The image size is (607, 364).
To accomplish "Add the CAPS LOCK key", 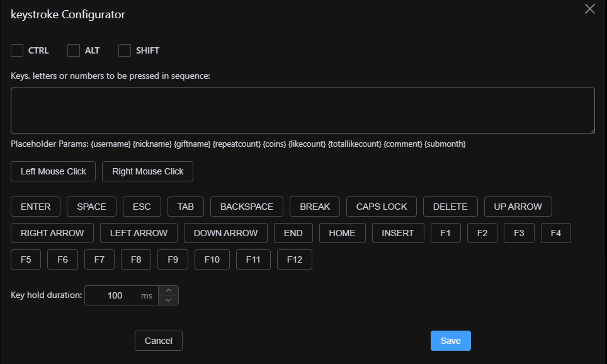I will [382, 207].
